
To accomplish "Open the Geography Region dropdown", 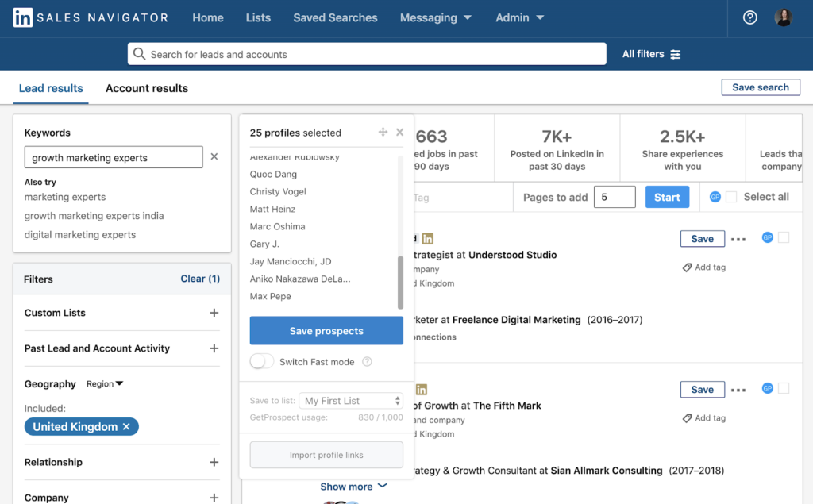I will (x=105, y=383).
